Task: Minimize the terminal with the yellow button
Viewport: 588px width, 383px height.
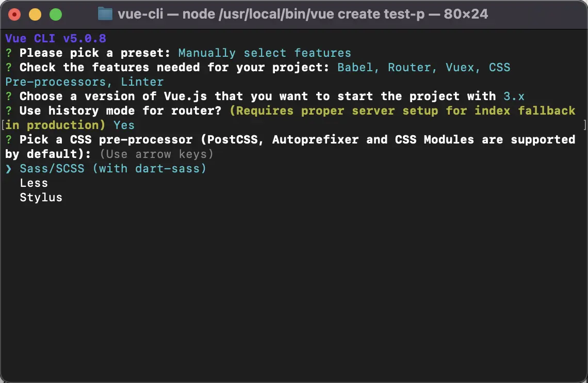Action: (x=35, y=14)
